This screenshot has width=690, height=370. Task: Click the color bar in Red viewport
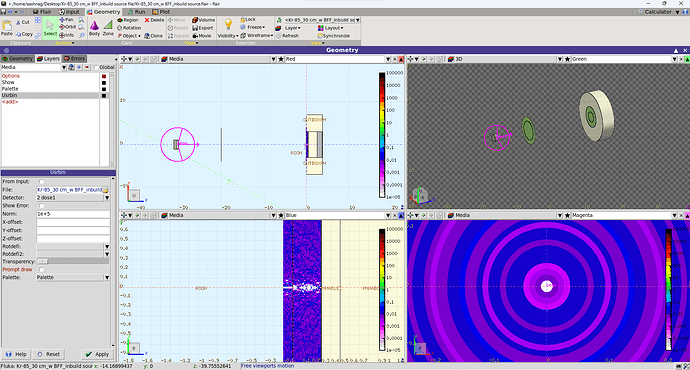(x=382, y=135)
